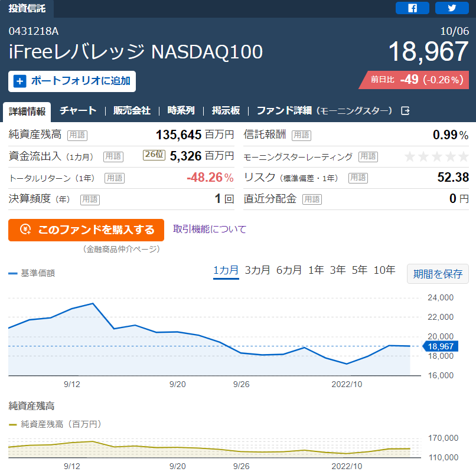Viewport: 476px width, 475px height.
Task: Click the 26位 ranking badge
Action: (154, 155)
